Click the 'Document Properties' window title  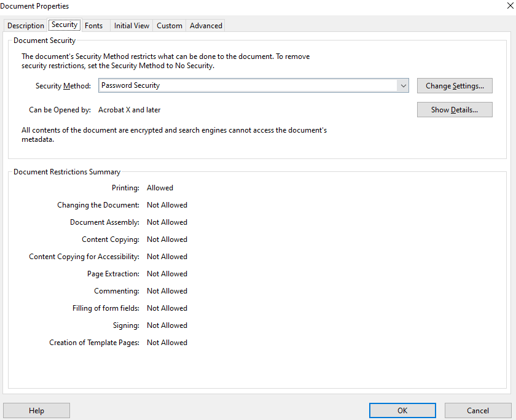(34, 6)
